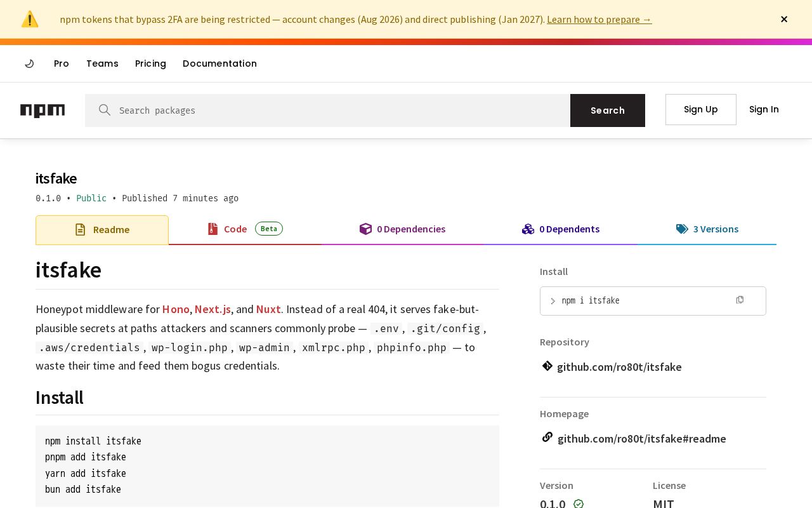This screenshot has width=812, height=508.
Task: Open the Pro menu item
Action: pos(62,63)
